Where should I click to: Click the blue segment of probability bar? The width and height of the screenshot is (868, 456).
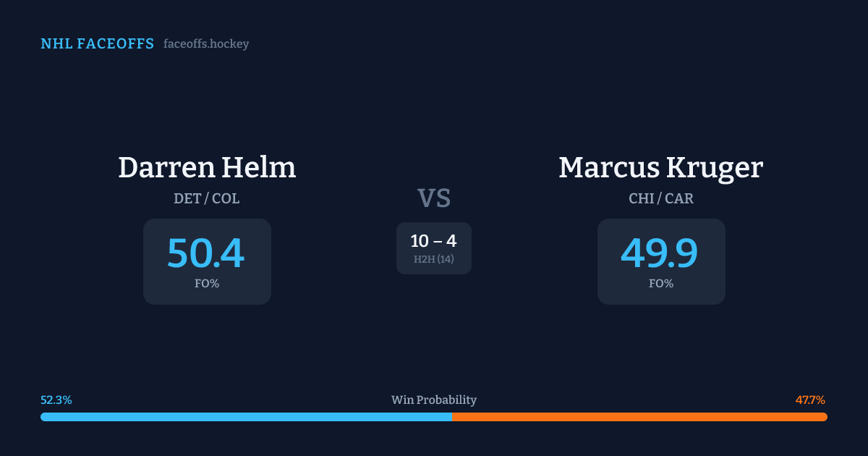pos(246,417)
